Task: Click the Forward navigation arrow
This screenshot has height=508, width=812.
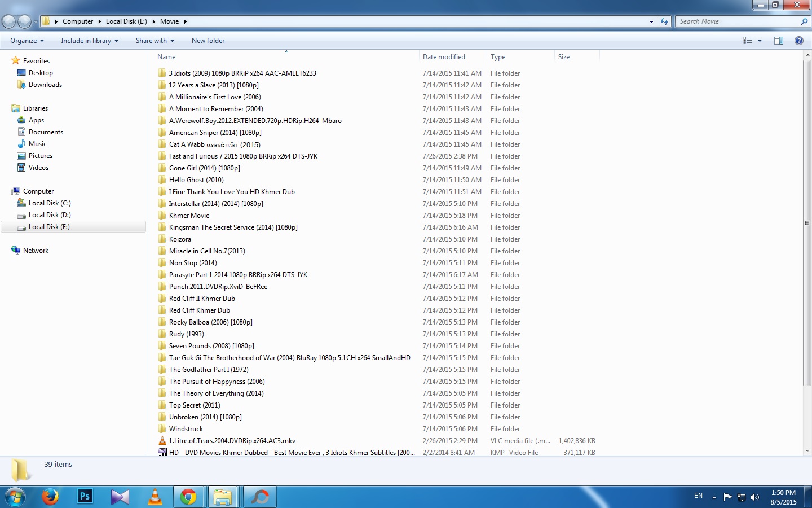Action: point(24,21)
